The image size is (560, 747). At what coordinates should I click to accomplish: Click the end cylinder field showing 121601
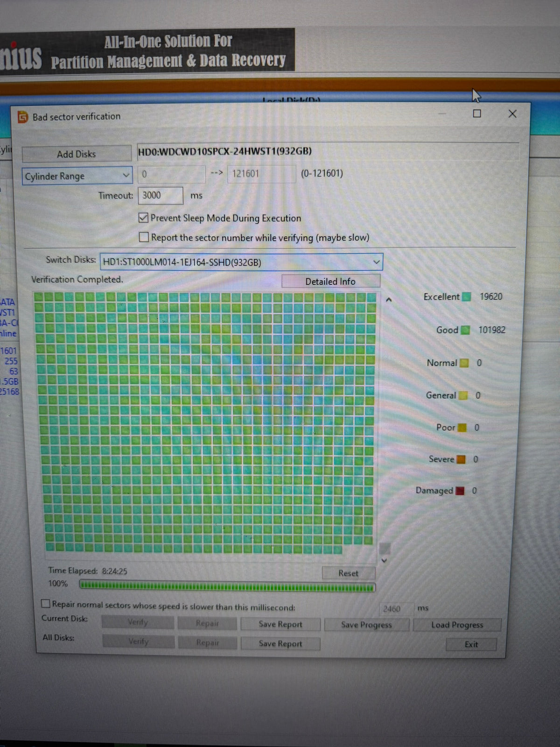click(x=261, y=174)
